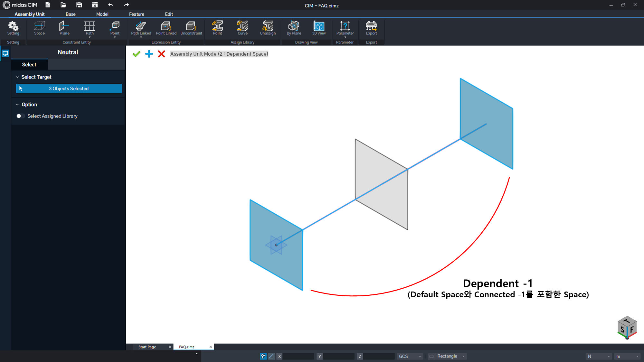Open the Start Page document tab
644x362 pixels.
pyautogui.click(x=147, y=347)
